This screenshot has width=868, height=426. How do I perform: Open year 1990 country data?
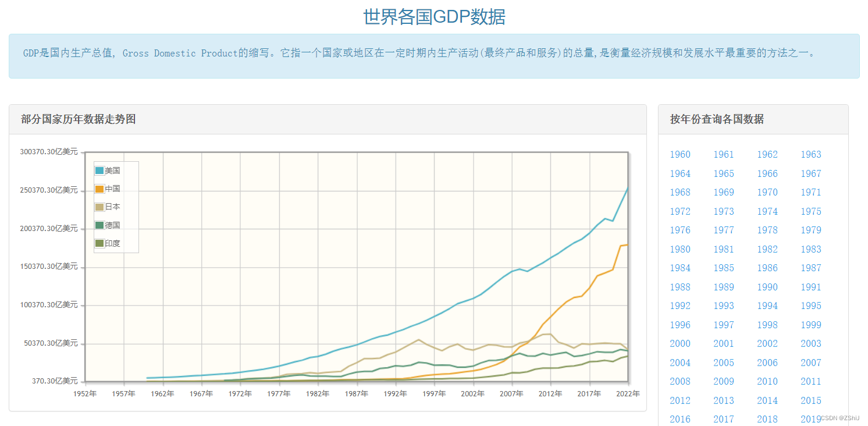click(767, 287)
